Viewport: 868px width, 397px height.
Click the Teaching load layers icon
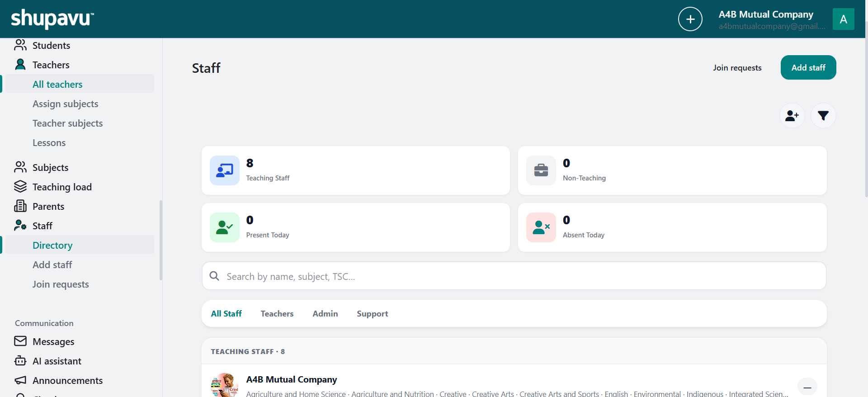click(20, 187)
